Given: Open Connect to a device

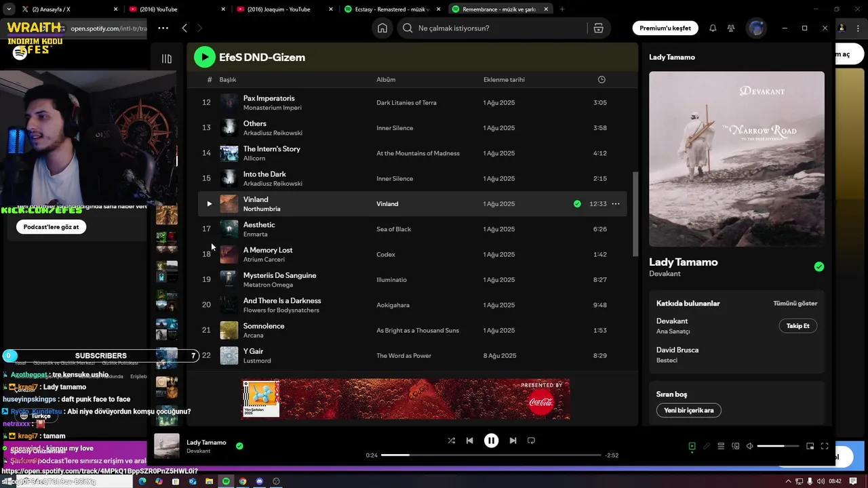Looking at the screenshot, I should click(736, 446).
